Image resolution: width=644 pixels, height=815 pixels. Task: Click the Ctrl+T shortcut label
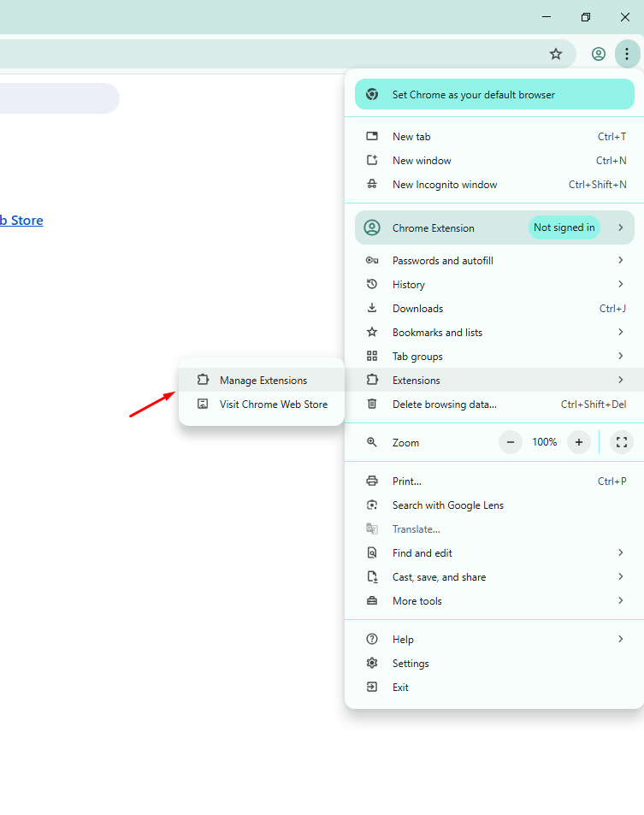612,137
